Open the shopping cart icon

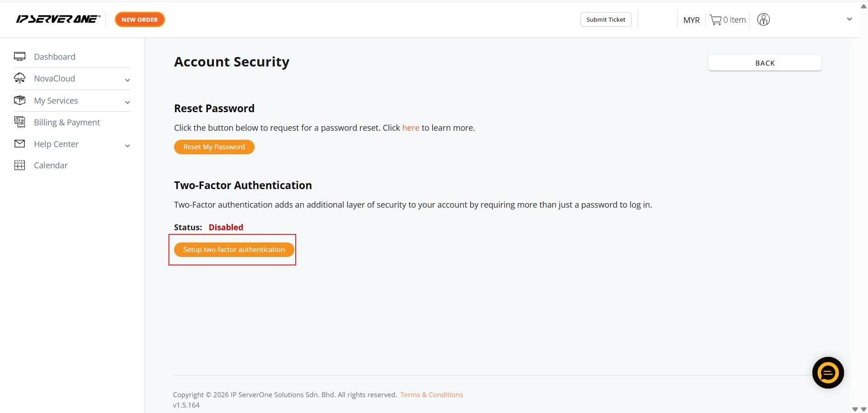click(715, 20)
